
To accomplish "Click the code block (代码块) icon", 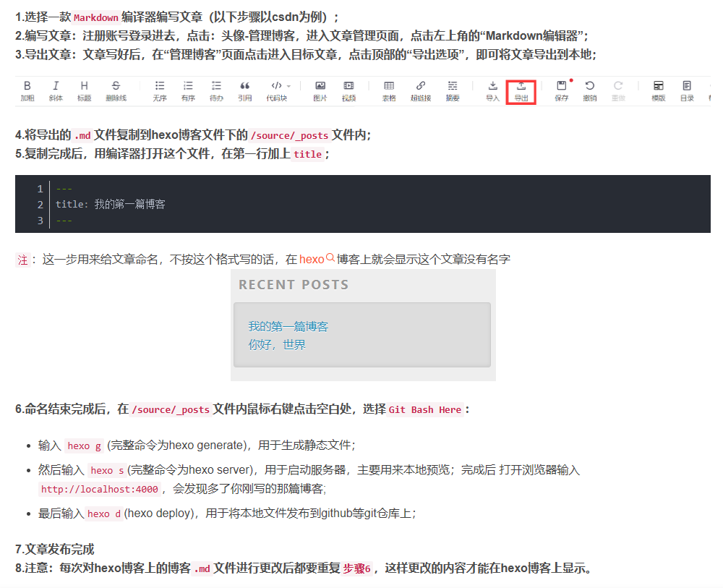I will tap(277, 91).
